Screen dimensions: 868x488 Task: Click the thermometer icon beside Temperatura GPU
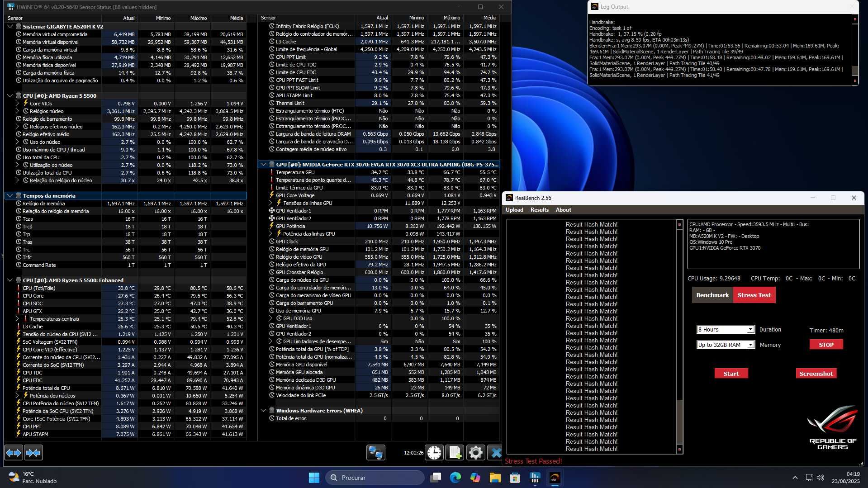[272, 172]
